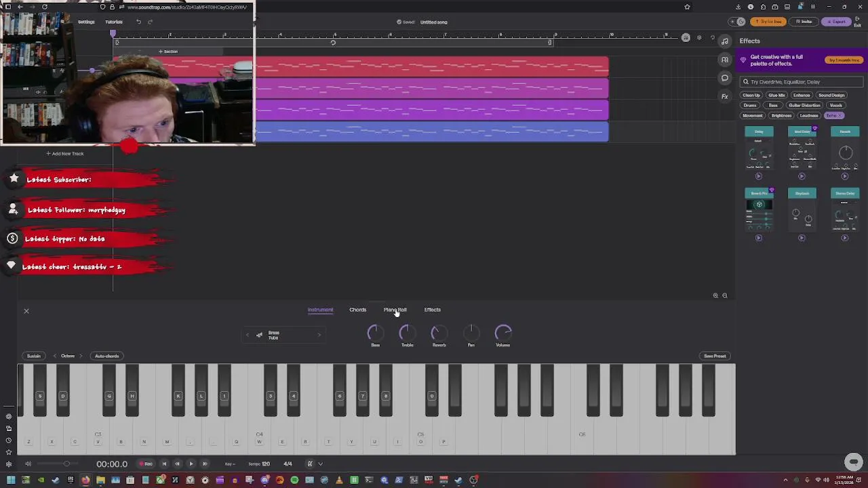Select previous instrument with left arrow
This screenshot has height=488, width=868.
click(248, 335)
